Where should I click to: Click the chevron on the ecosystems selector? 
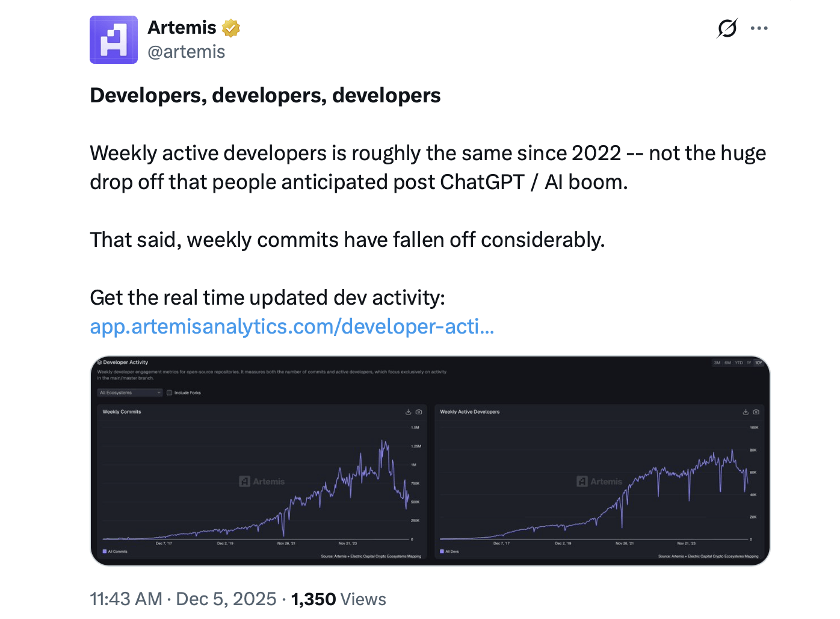[158, 392]
